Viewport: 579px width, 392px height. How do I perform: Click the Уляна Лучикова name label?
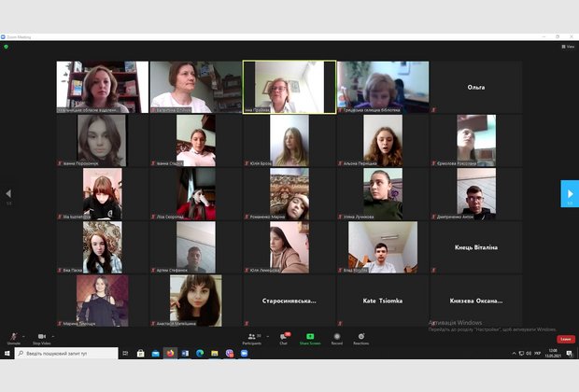[x=359, y=217]
